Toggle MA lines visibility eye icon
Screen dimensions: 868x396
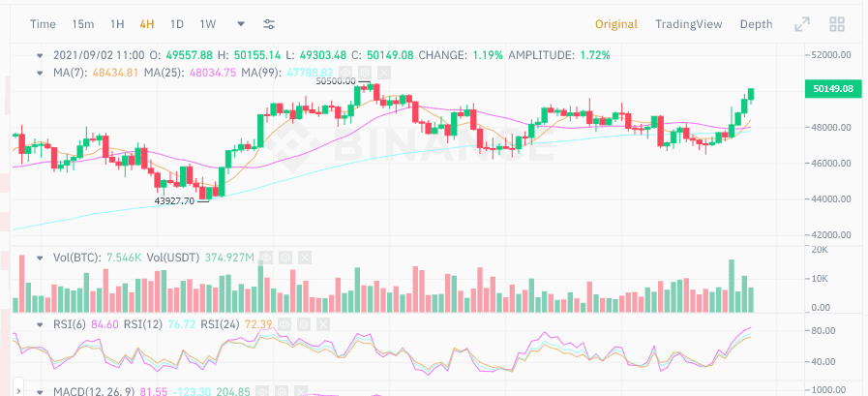point(344,73)
